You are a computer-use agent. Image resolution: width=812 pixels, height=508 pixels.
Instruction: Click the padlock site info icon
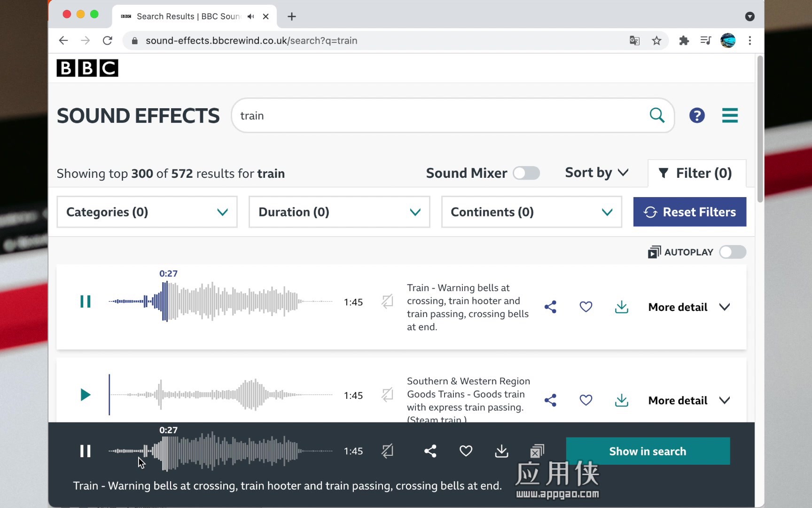point(135,41)
